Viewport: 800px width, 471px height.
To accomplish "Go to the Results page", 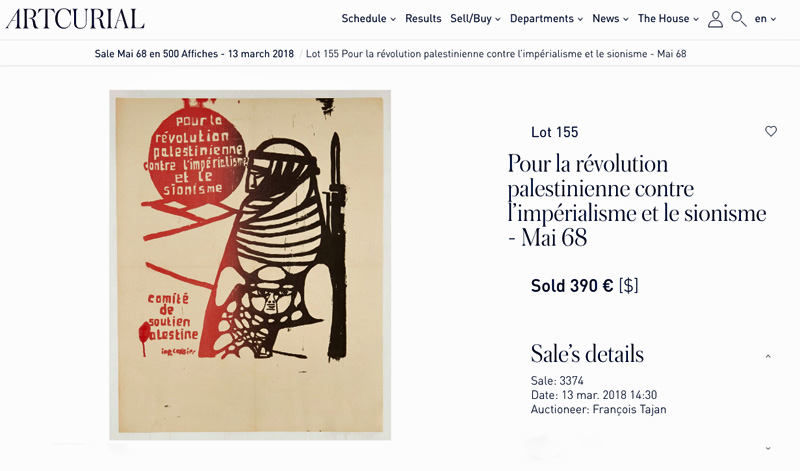I will (423, 19).
